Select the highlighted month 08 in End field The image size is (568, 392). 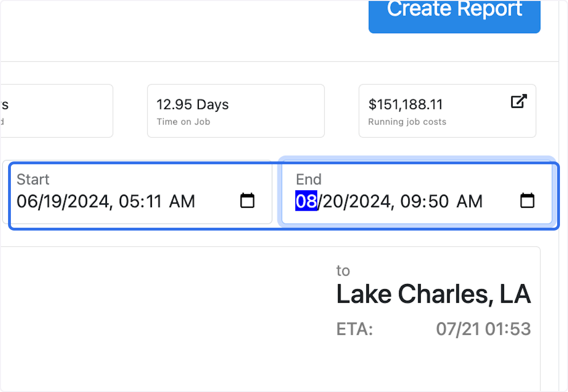tap(306, 202)
